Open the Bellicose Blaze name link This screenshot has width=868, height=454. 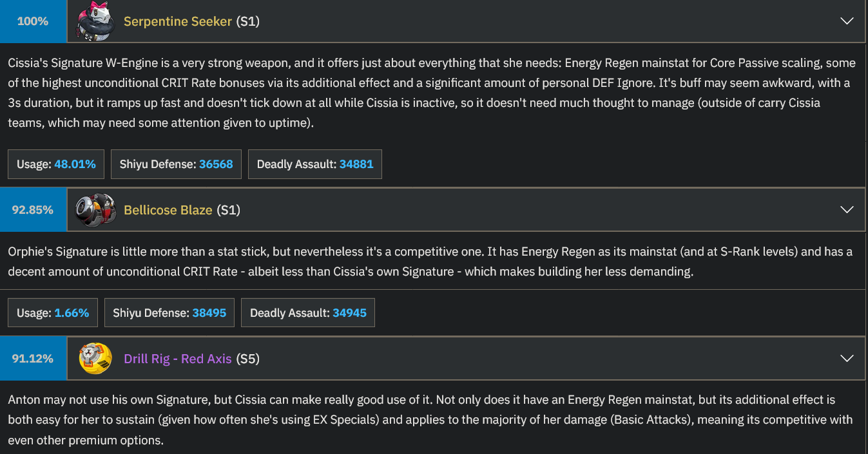pyautogui.click(x=168, y=210)
